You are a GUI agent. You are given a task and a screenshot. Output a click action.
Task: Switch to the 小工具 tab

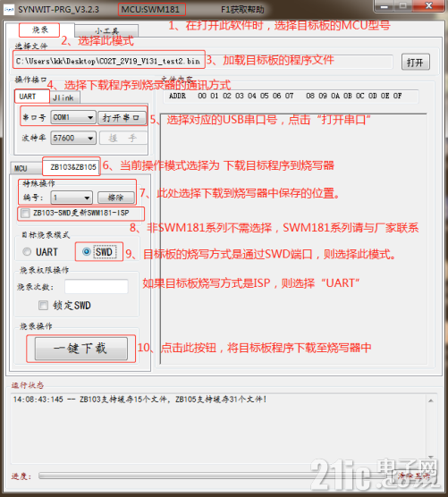[106, 31]
